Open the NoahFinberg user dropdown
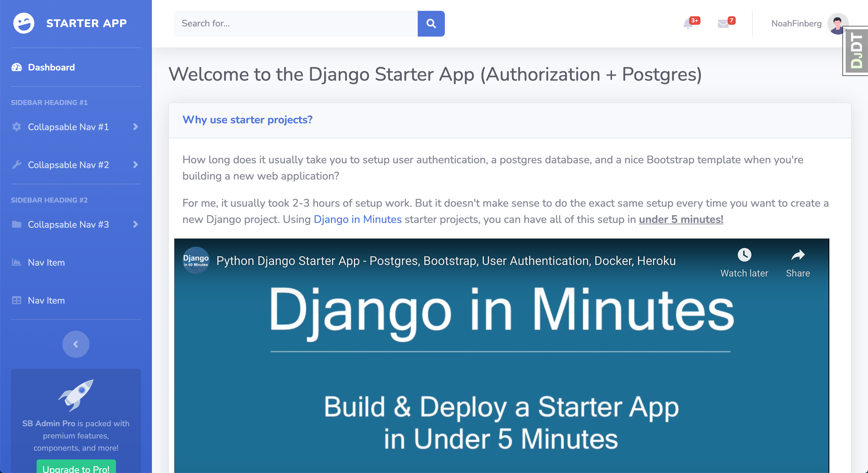 pos(796,24)
